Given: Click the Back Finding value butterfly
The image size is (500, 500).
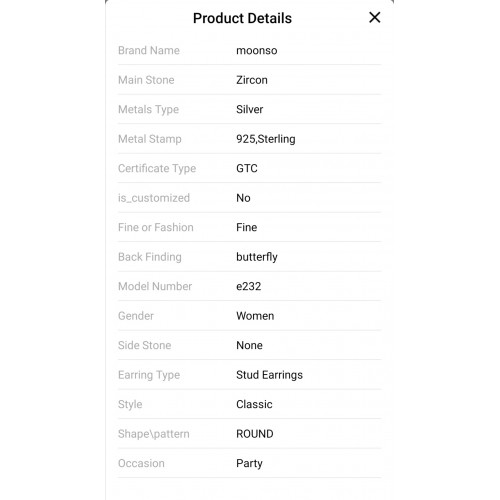Looking at the screenshot, I should 257,257.
